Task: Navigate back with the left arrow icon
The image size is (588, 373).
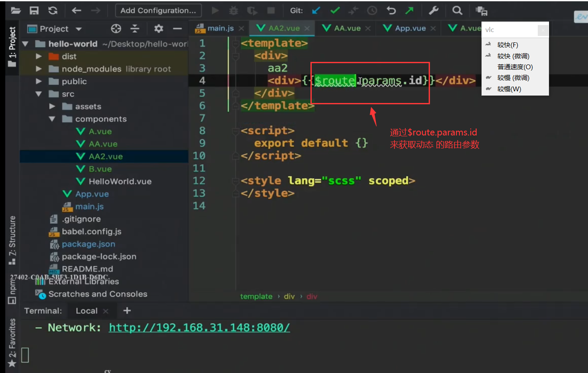Action: 77,10
